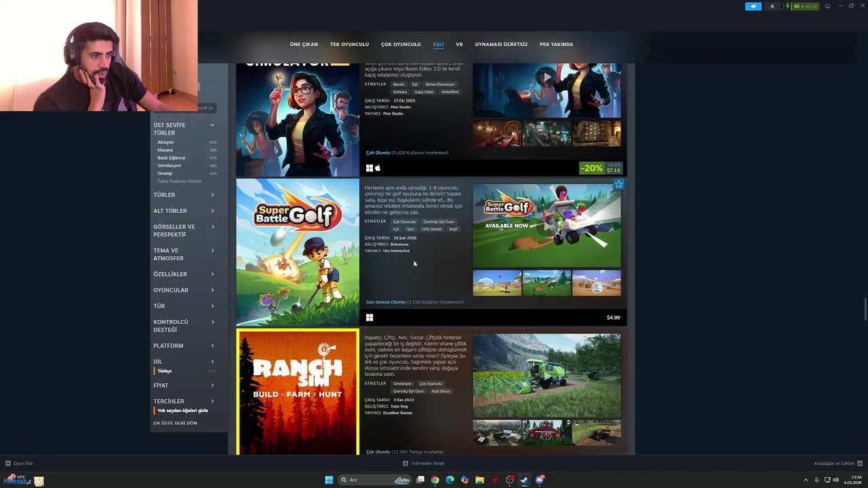Viewport: 868px width, 488px height.
Task: Click the green account avatar in title bar
Action: point(788,6)
